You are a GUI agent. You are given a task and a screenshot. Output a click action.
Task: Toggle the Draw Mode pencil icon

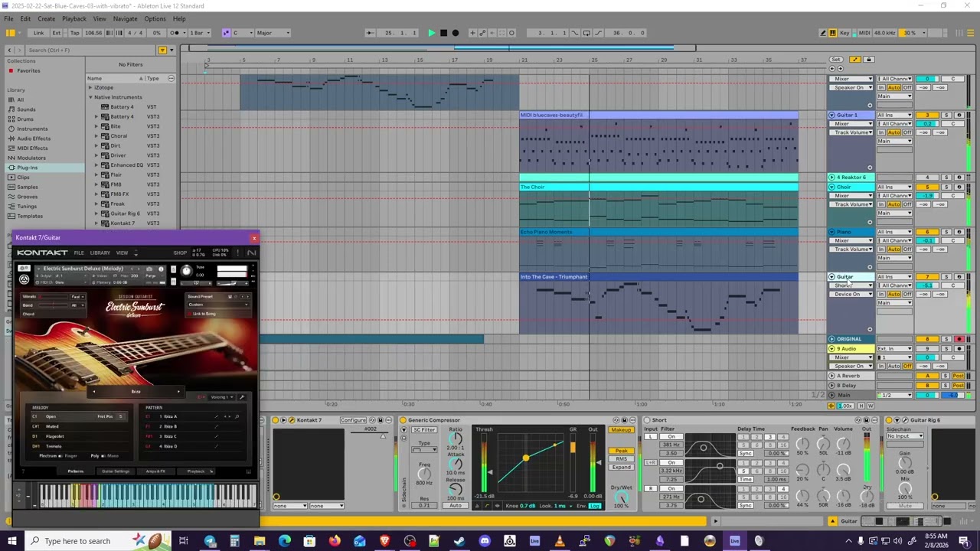tap(823, 33)
